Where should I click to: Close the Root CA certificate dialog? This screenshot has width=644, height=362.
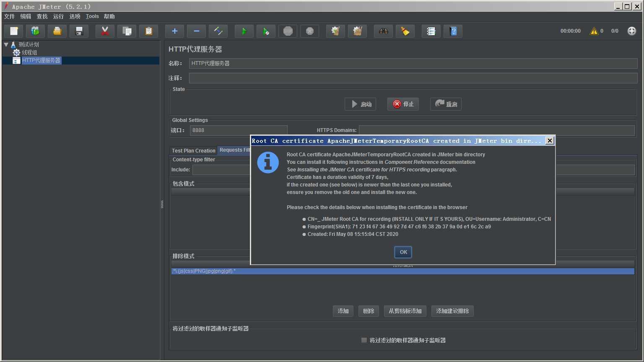click(550, 141)
